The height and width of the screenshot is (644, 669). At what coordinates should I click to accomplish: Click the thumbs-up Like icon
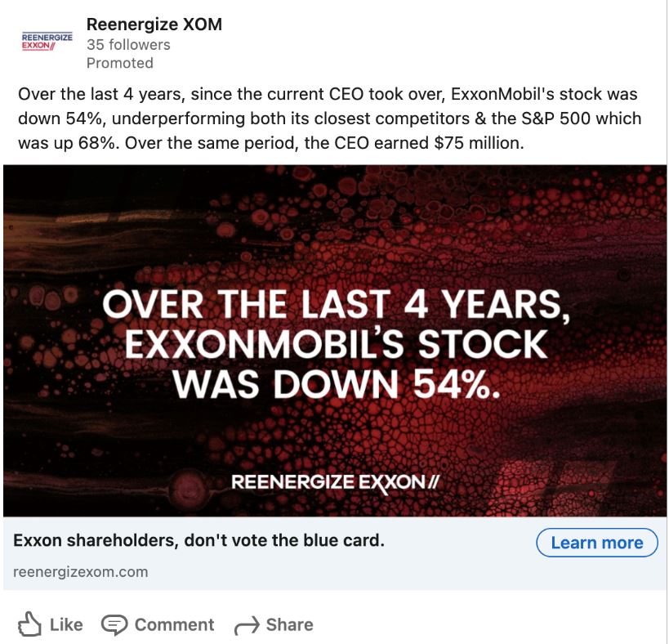click(x=29, y=624)
